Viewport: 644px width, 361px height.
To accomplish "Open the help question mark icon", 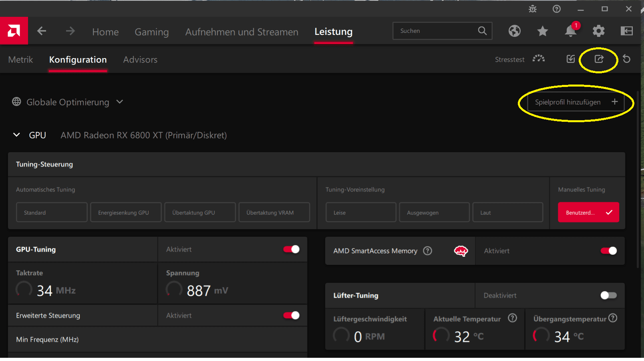I will (x=557, y=9).
